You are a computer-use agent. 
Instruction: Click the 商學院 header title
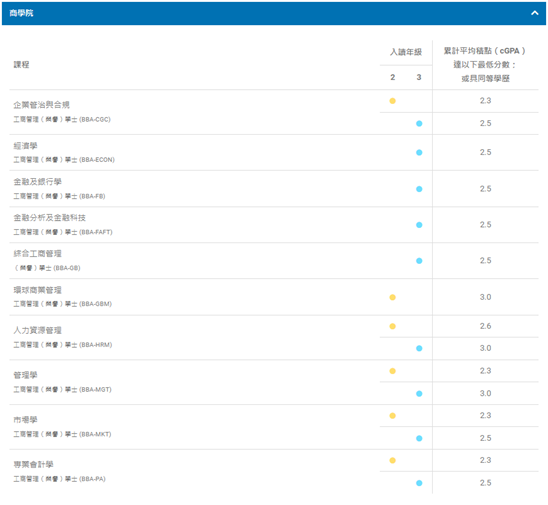pos(21,13)
